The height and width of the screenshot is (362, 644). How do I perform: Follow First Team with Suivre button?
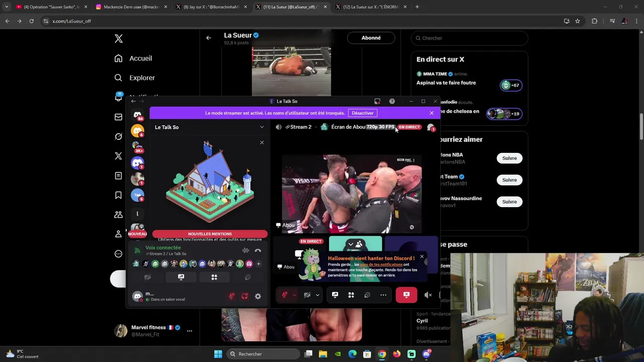tap(509, 180)
